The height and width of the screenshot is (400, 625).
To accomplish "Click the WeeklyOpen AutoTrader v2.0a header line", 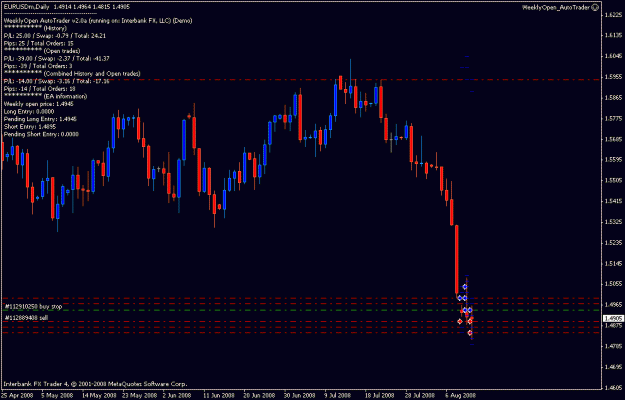I will coord(98,20).
